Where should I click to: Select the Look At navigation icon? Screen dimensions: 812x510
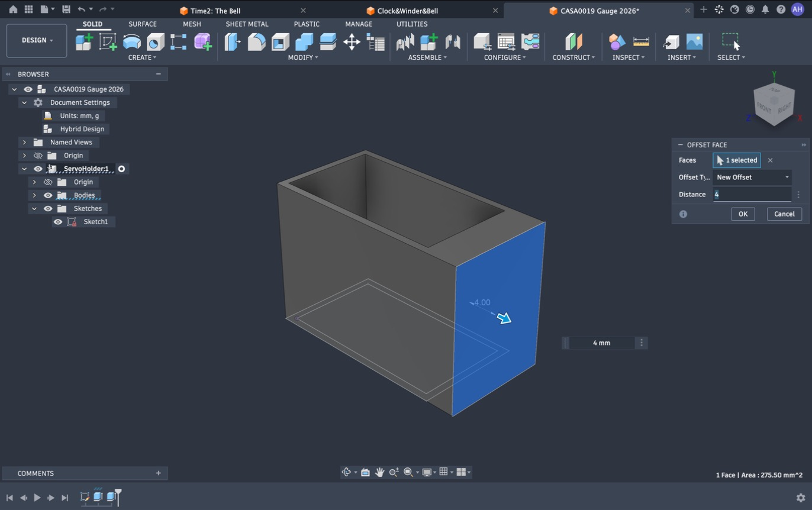365,472
